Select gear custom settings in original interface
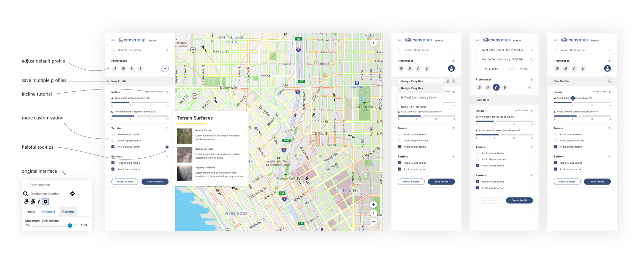The width and height of the screenshot is (644, 264). click(45, 202)
